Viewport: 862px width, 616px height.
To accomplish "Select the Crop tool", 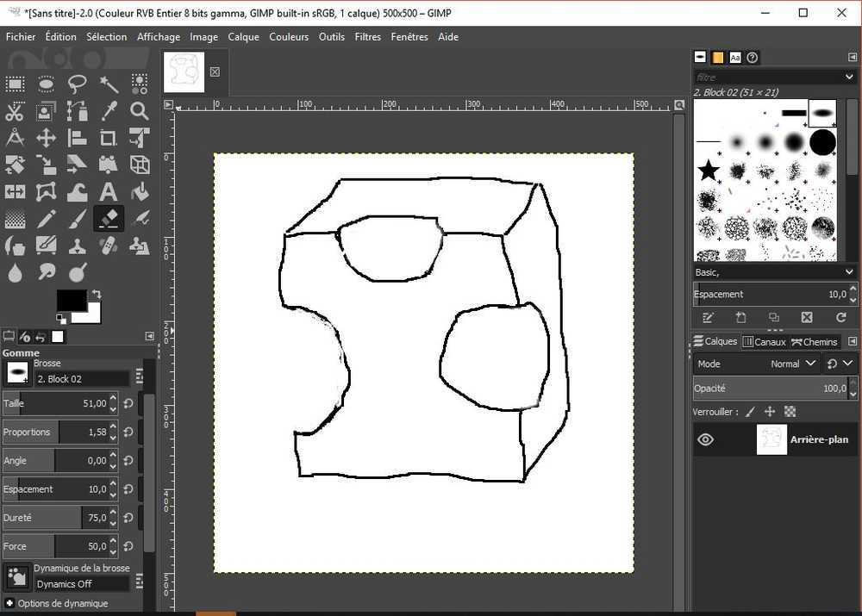I will (x=108, y=138).
